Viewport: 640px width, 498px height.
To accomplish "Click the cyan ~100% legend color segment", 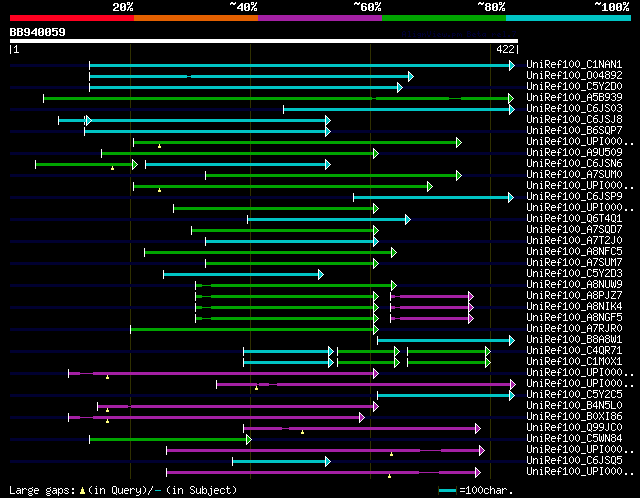I will [x=569, y=18].
